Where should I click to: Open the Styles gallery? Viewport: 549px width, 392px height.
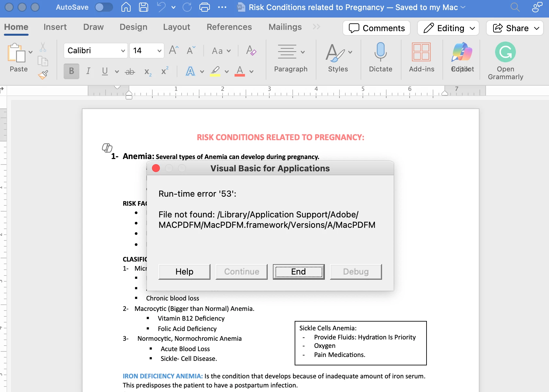338,58
